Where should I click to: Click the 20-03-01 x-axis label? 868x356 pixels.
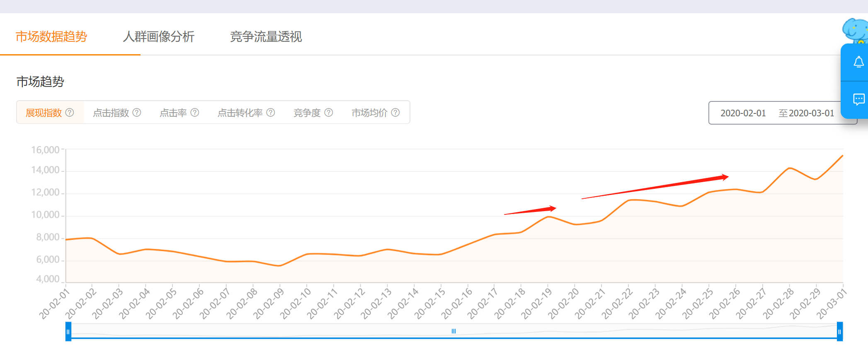pos(832,303)
